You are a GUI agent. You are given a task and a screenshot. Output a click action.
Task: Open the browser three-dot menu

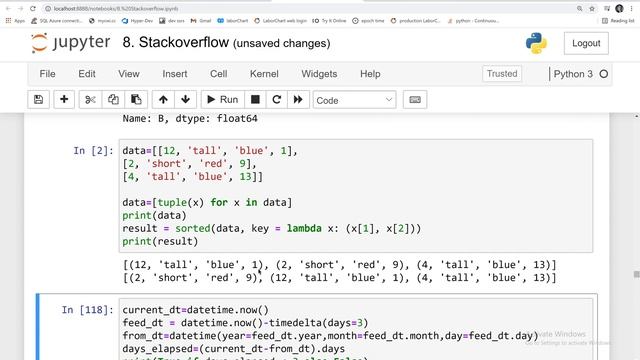[x=631, y=9]
